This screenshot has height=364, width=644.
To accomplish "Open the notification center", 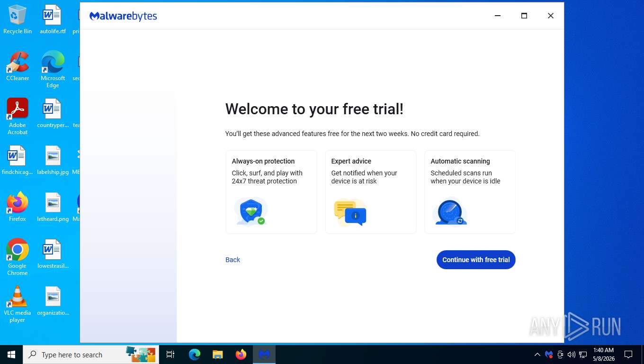I will [628, 355].
